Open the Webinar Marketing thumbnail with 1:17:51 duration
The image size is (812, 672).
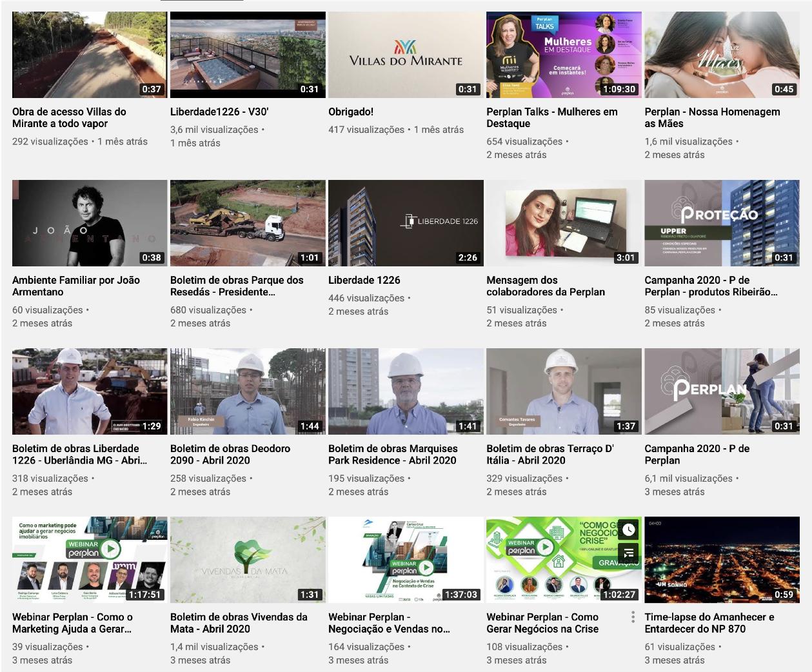coord(90,560)
